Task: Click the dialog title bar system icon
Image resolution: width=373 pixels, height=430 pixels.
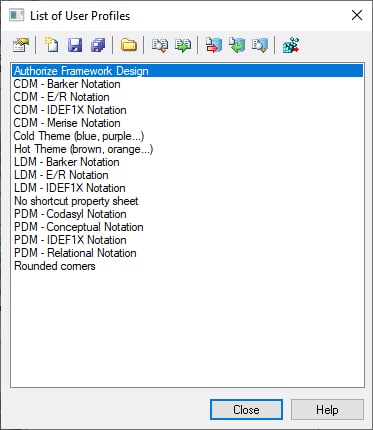Action: click(x=16, y=16)
